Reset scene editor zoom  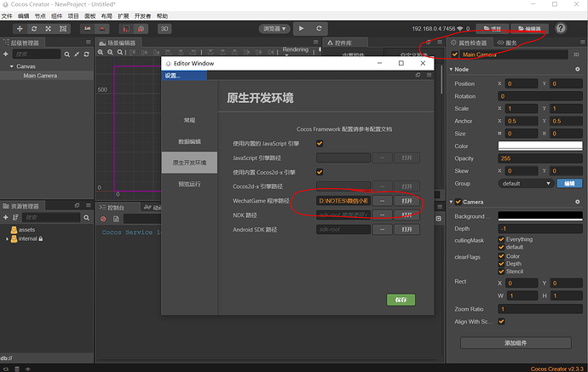click(120, 53)
